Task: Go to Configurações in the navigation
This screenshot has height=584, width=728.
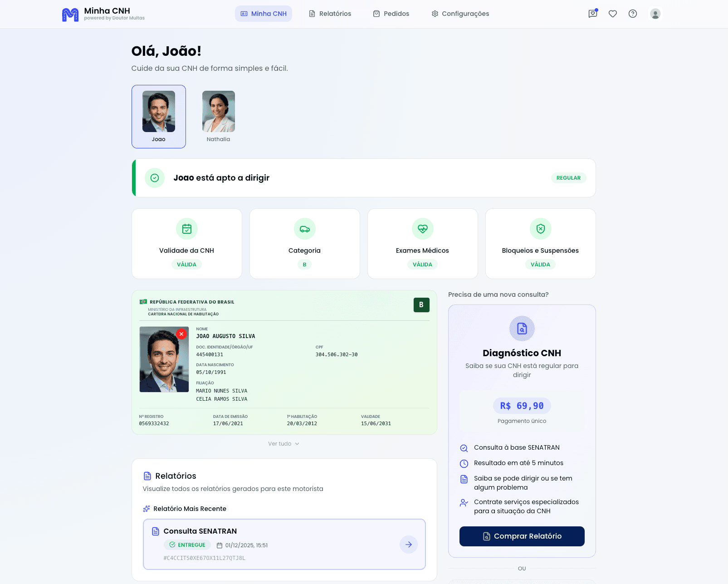Action: (460, 14)
